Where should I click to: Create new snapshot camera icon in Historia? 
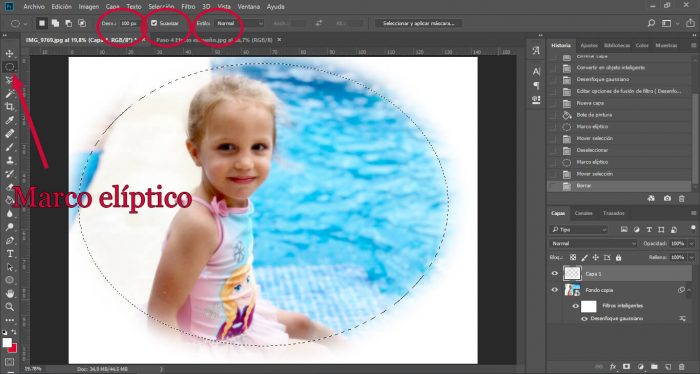pos(667,198)
